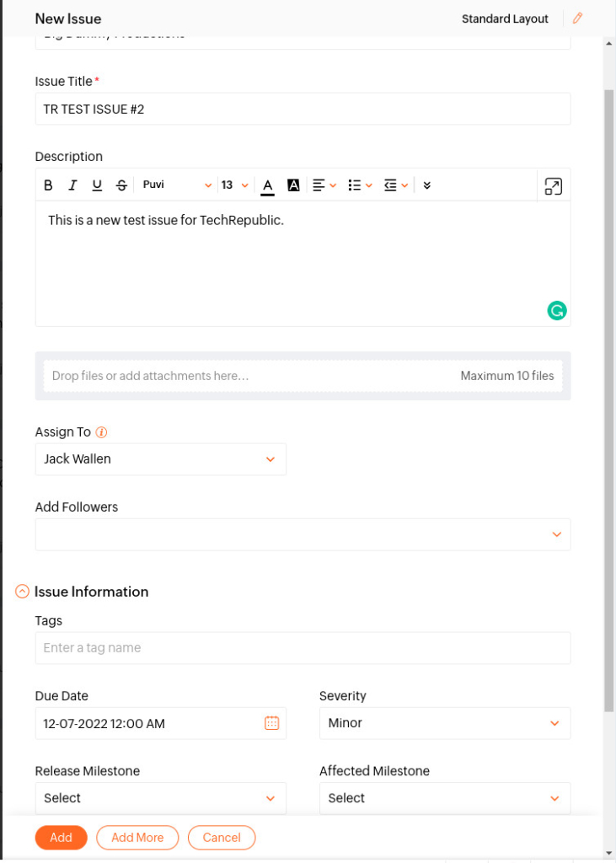Apply strikethrough formatting to description text
Image resolution: width=616 pixels, height=863 pixels.
[121, 185]
